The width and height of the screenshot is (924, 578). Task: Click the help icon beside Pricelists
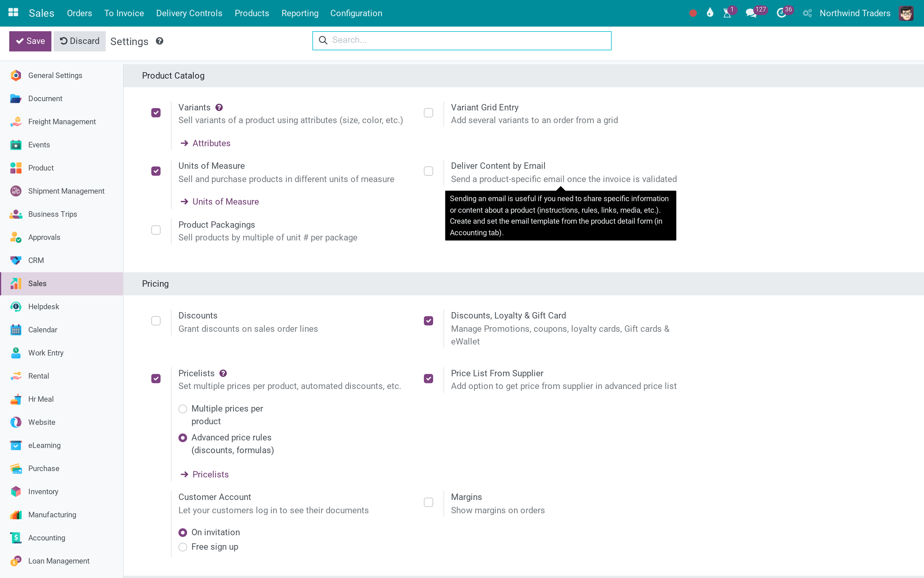[223, 373]
